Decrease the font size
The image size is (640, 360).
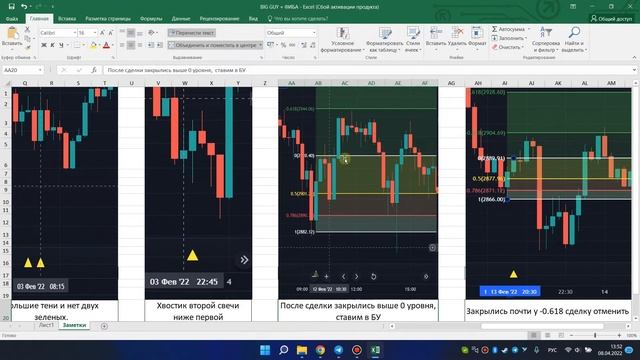[111, 33]
